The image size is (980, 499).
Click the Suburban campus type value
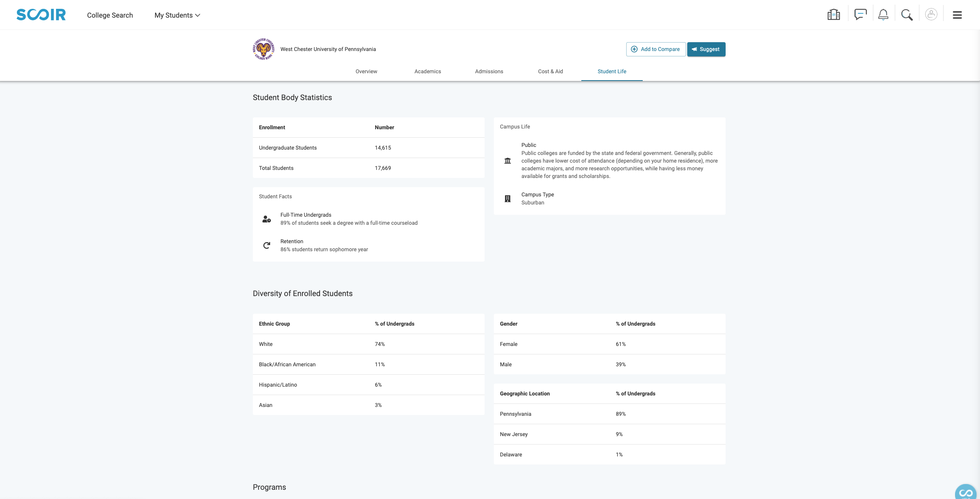pyautogui.click(x=533, y=203)
